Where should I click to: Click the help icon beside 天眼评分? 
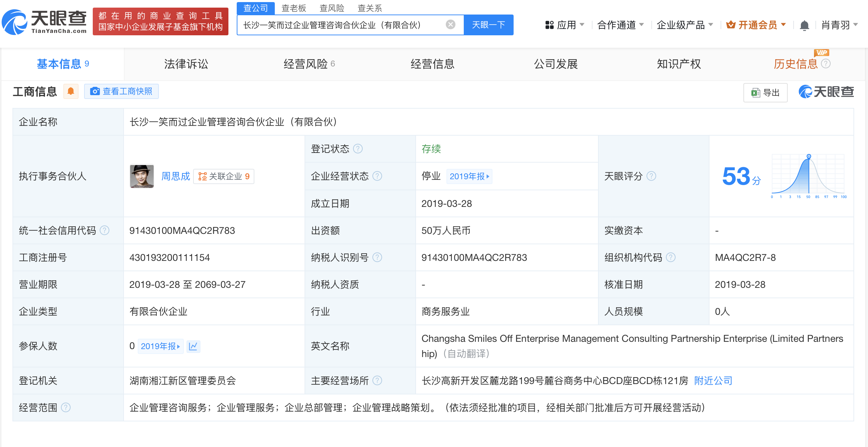click(651, 176)
